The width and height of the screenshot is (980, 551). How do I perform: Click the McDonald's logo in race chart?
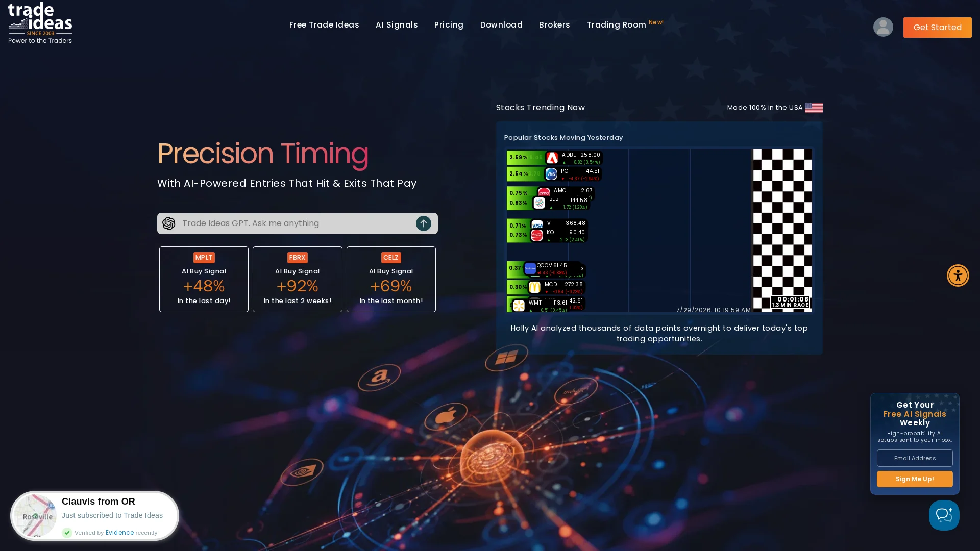click(534, 287)
